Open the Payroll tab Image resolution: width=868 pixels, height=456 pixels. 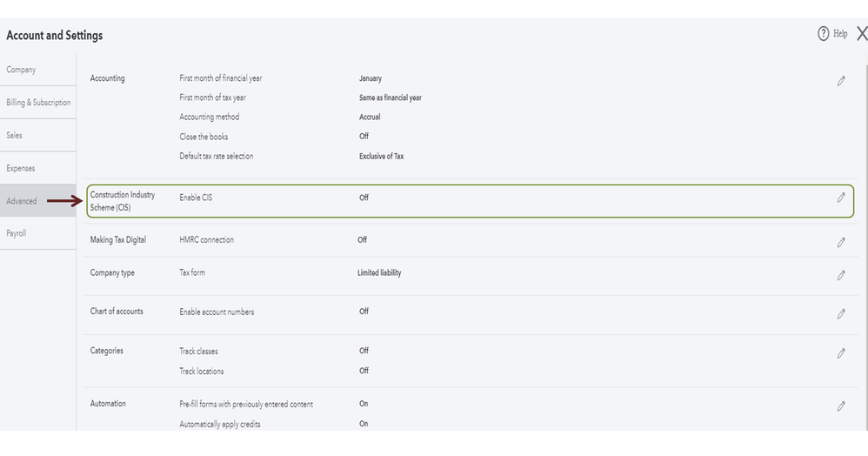click(17, 233)
